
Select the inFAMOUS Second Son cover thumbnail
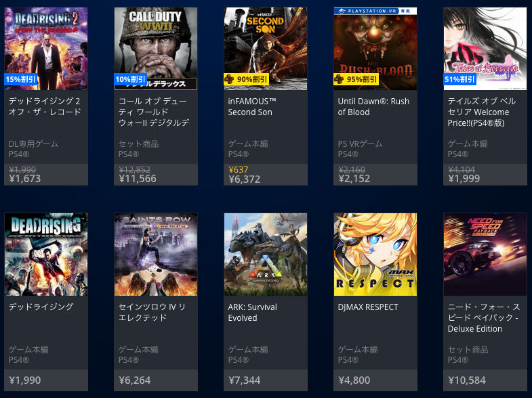[x=266, y=49]
